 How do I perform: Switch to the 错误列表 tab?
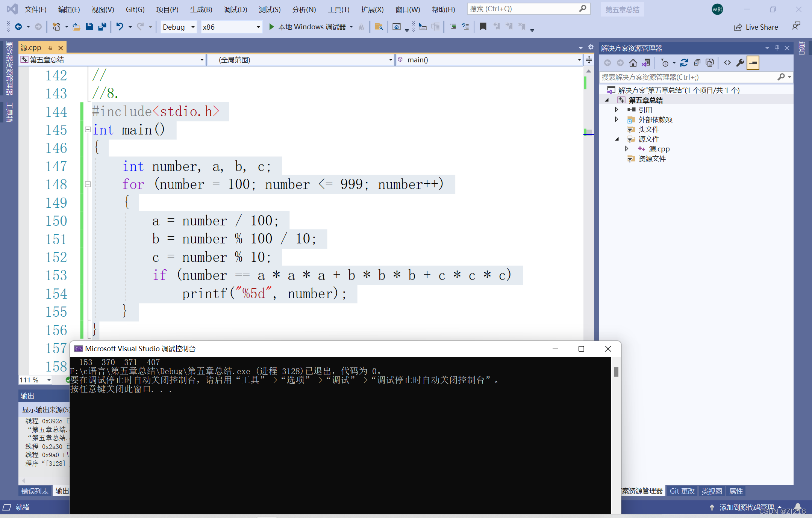tap(35, 491)
